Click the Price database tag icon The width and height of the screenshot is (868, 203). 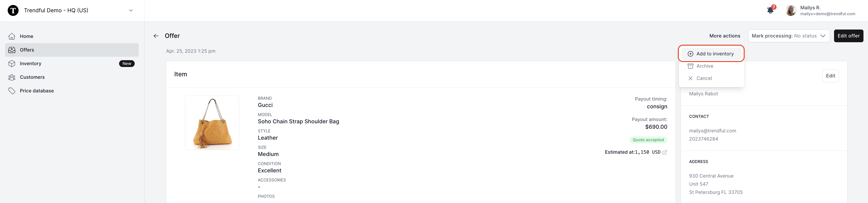[x=12, y=91]
